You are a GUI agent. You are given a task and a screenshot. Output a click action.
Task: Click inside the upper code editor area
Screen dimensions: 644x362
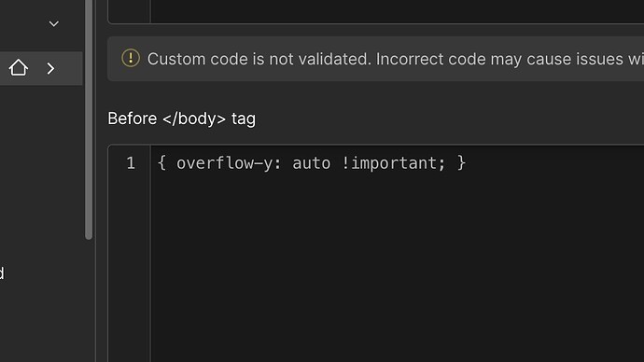(398, 11)
